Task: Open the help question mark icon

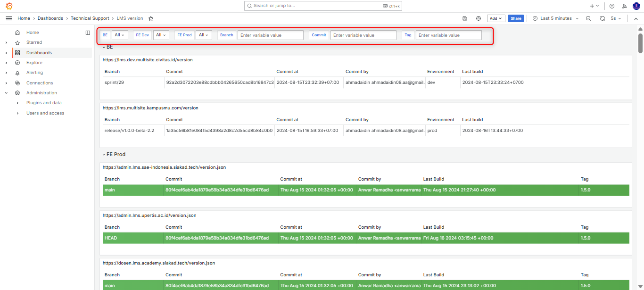Action: point(612,6)
